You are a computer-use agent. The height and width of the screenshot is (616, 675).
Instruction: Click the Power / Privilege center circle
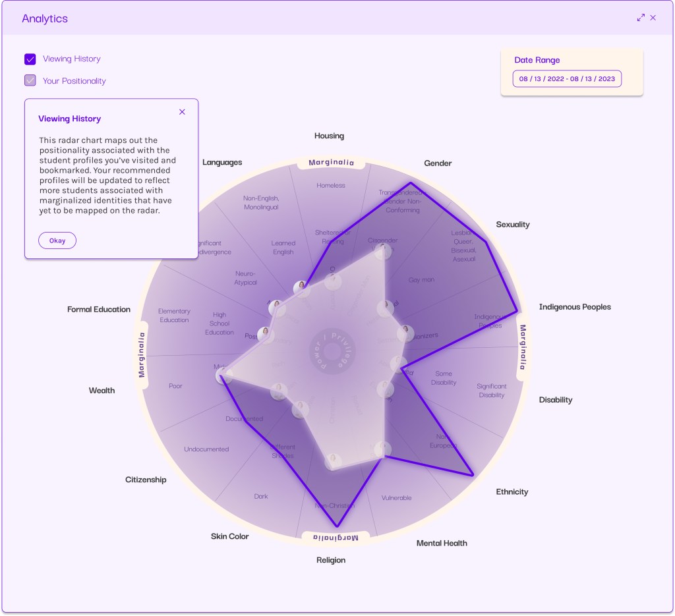coord(334,351)
